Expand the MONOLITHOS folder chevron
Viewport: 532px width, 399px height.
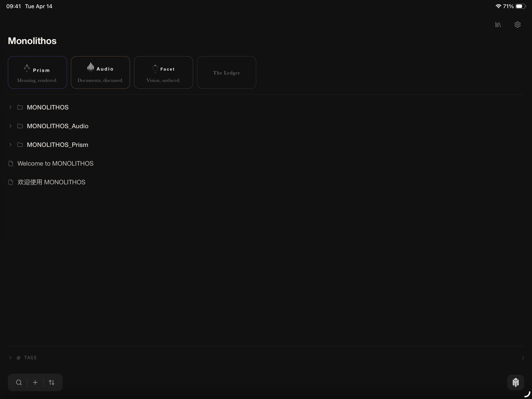click(10, 107)
